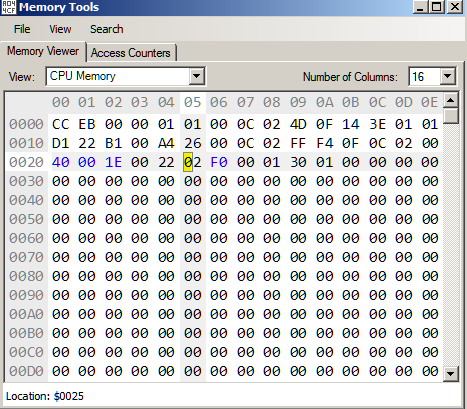Select byte A4 in row 0010
The width and height of the screenshot is (467, 409).
[x=166, y=143]
